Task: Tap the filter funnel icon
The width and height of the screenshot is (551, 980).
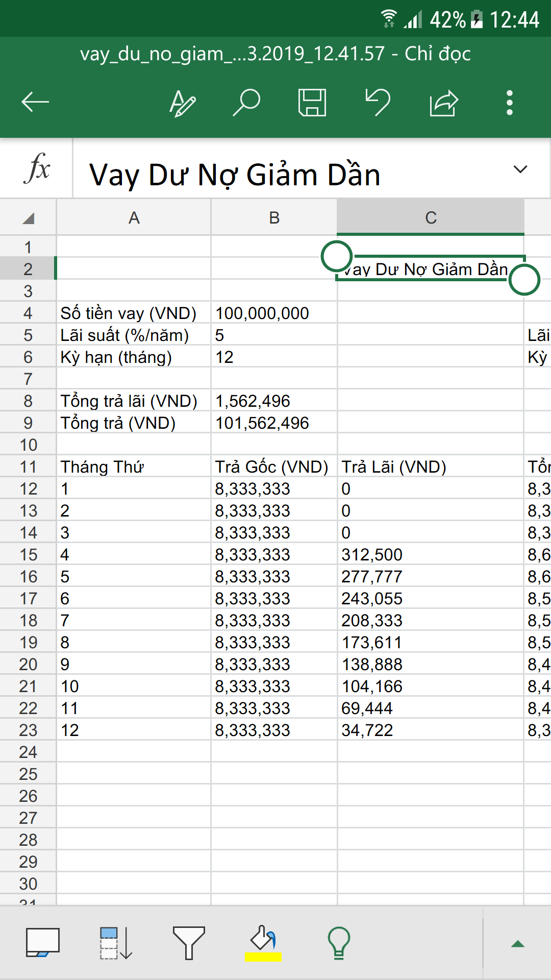Action: point(189,943)
